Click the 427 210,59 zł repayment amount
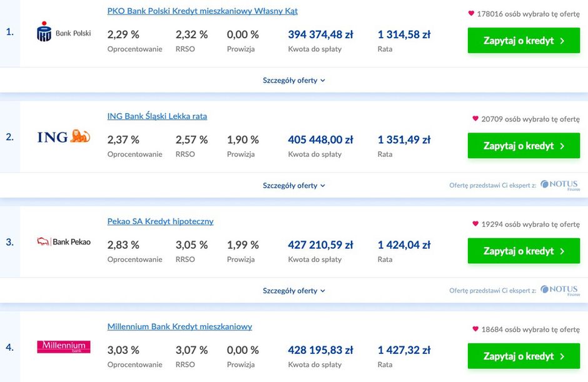 321,245
